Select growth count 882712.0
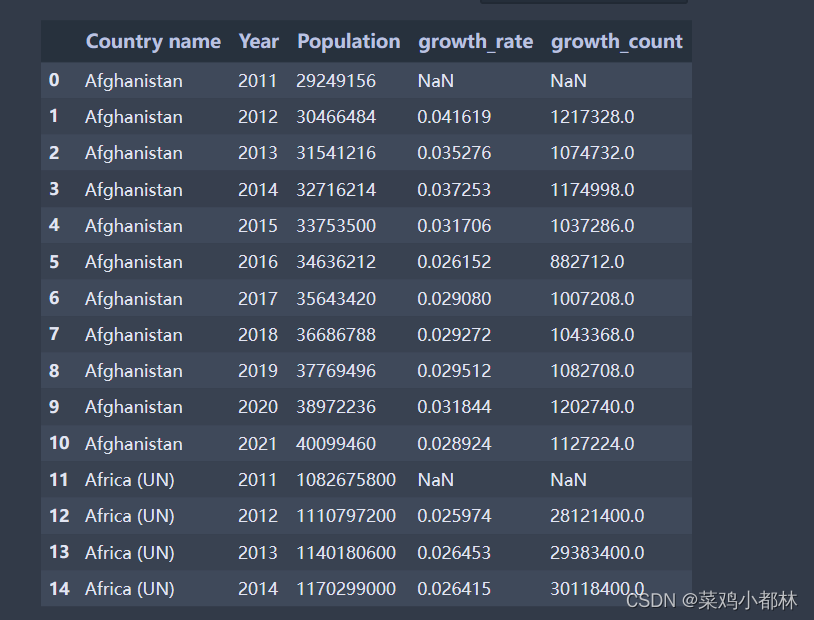 coord(587,262)
